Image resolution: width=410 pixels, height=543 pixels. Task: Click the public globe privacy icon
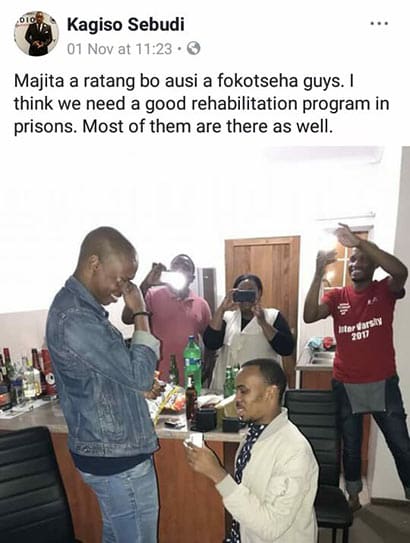coord(194,48)
